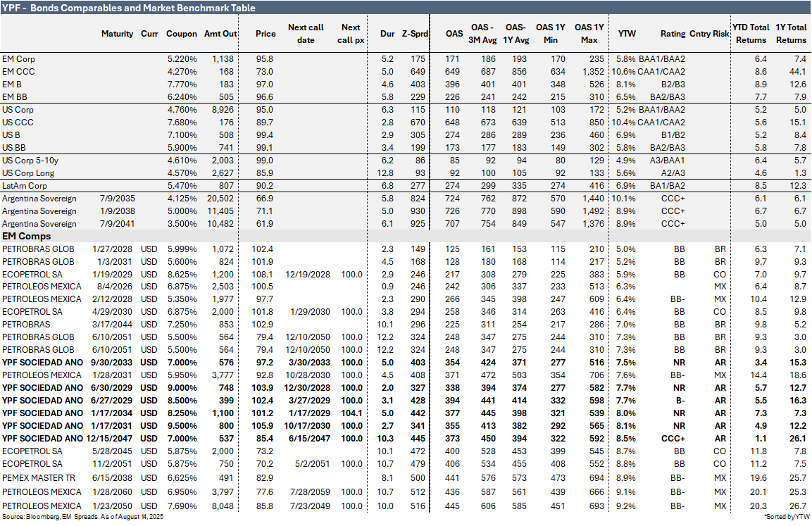This screenshot has height=526, width=812.
Task: Click the 1/29/2030 ECOPETROL call date
Action: 310,312
